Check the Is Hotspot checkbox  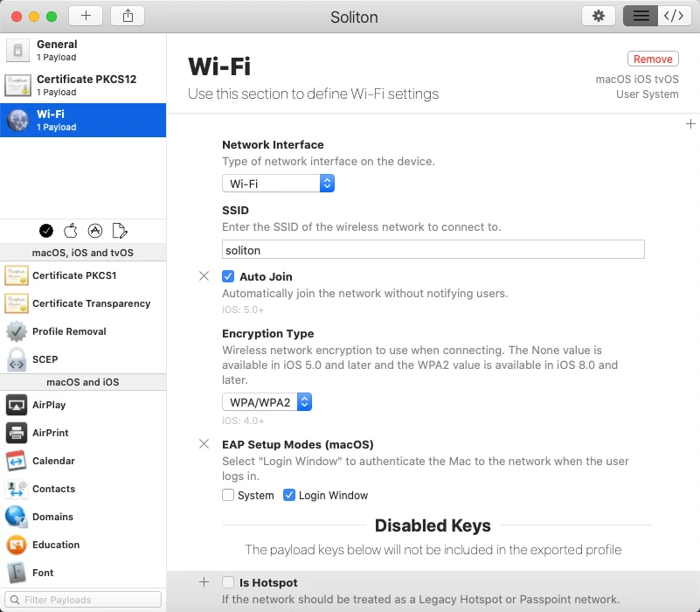(x=228, y=582)
